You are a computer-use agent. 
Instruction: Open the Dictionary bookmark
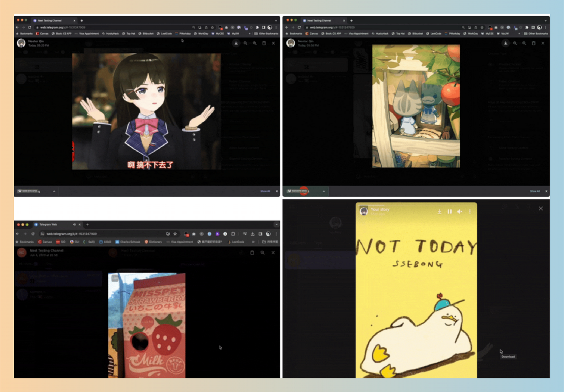click(153, 242)
